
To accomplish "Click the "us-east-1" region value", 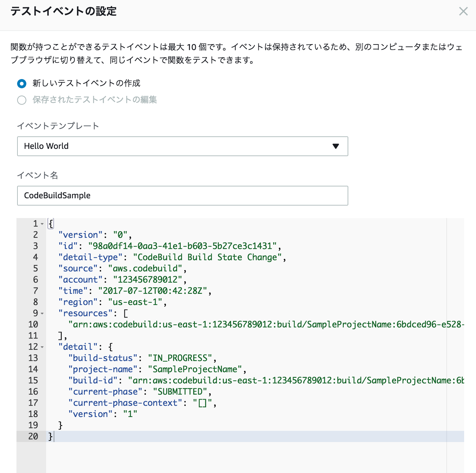I will (135, 302).
